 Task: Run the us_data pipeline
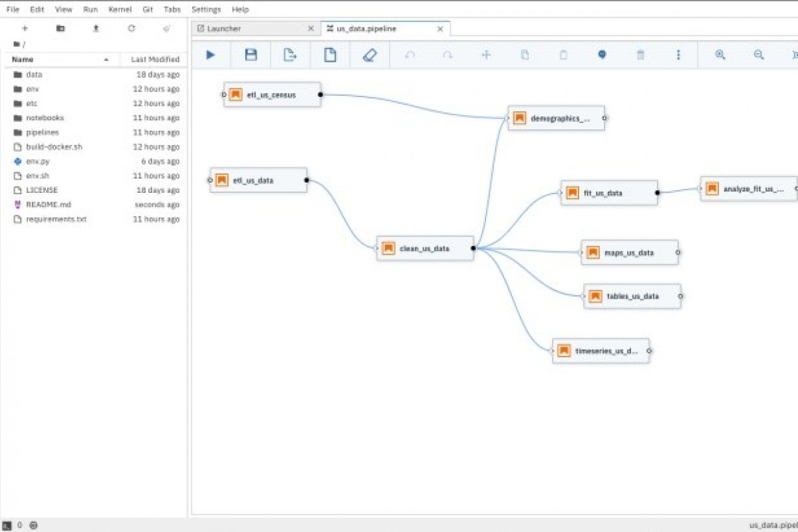[210, 55]
